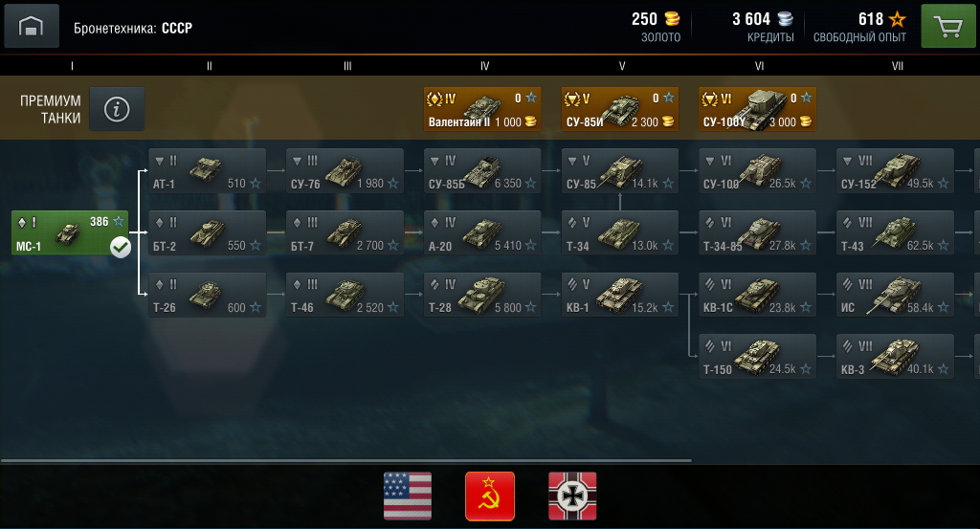The width and height of the screenshot is (980, 529).
Task: Select premium tank СУ-85И
Action: (x=619, y=109)
